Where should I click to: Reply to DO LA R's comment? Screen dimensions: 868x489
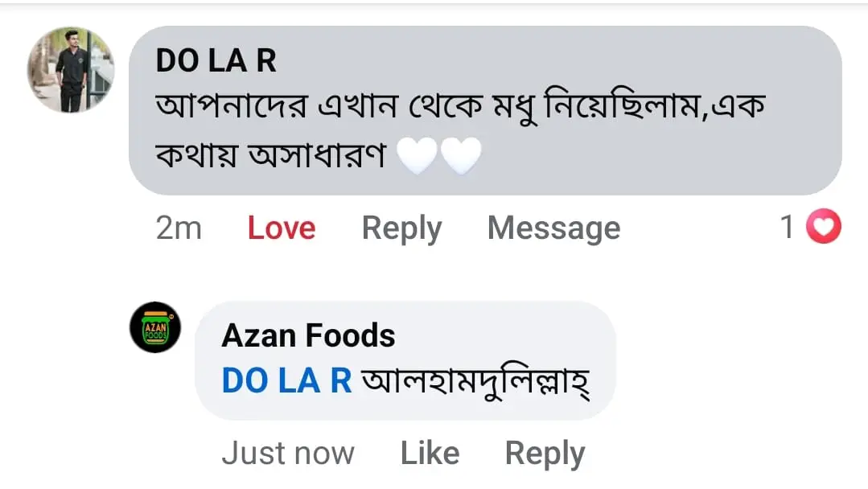pyautogui.click(x=401, y=228)
